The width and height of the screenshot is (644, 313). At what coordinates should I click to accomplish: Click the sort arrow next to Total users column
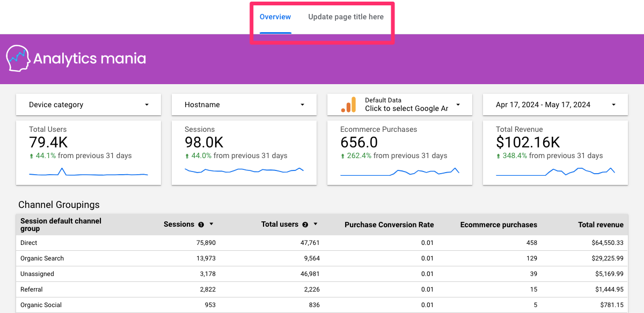tap(316, 225)
